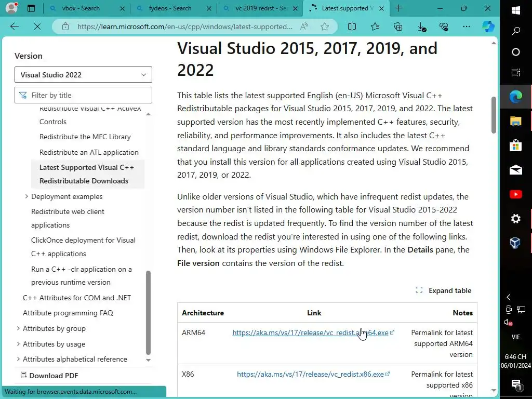Open the VirtualBox cube icon on the taskbar

[516, 243]
